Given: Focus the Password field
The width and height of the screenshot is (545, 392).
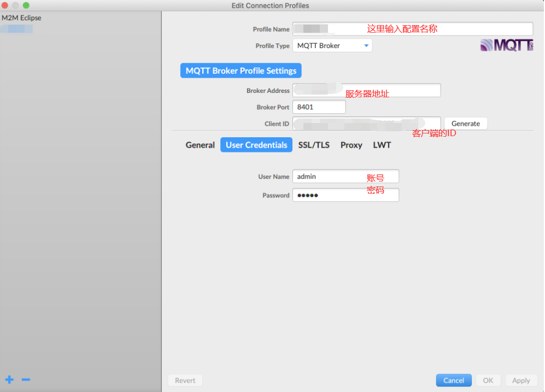Looking at the screenshot, I should pyautogui.click(x=346, y=195).
